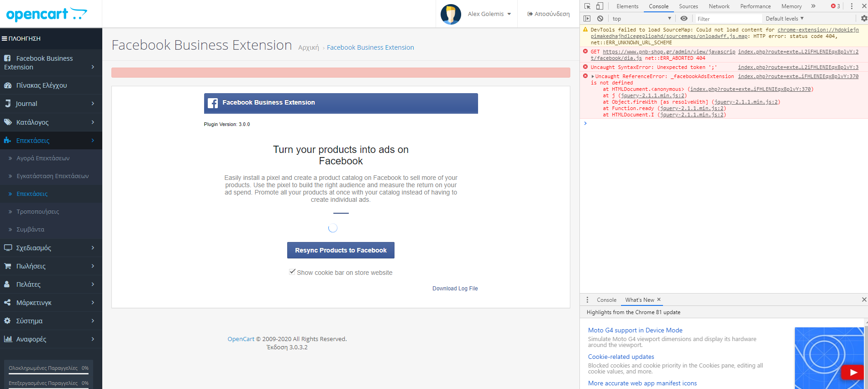Expand the Journal sidebar menu
868x389 pixels.
click(x=93, y=104)
